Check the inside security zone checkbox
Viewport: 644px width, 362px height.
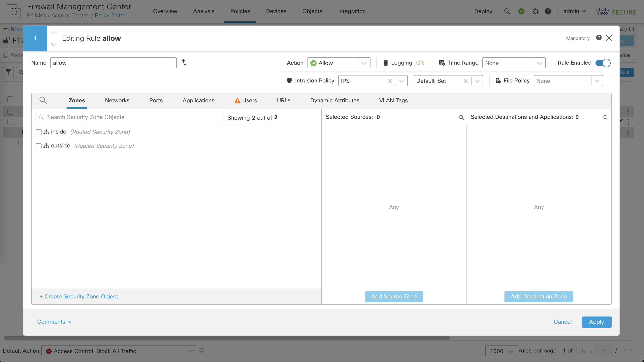tap(39, 132)
